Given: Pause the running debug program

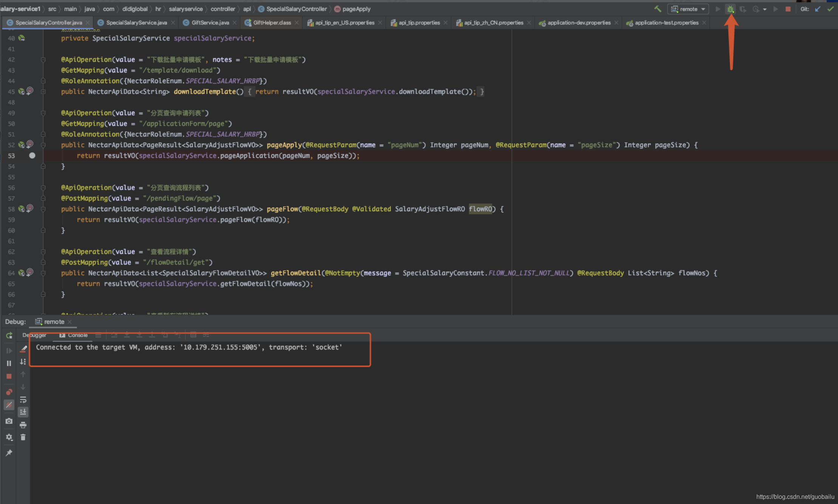Looking at the screenshot, I should click(9, 363).
